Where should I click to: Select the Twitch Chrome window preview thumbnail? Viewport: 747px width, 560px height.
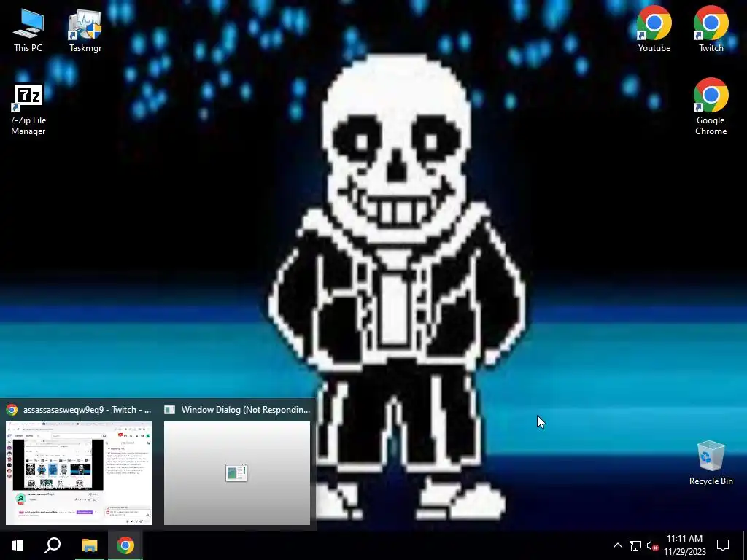[x=79, y=472]
